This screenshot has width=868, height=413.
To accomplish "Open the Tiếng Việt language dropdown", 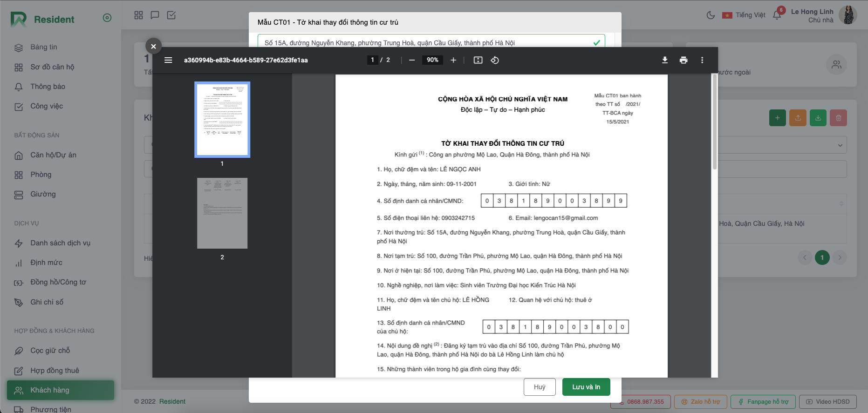I will tap(744, 15).
